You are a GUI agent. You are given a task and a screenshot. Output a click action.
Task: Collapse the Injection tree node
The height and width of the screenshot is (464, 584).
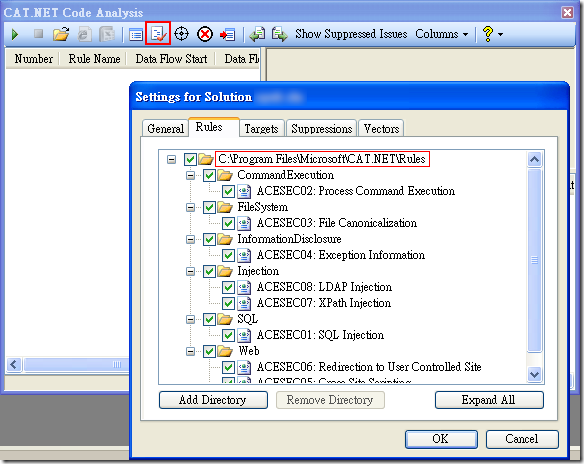tap(190, 271)
